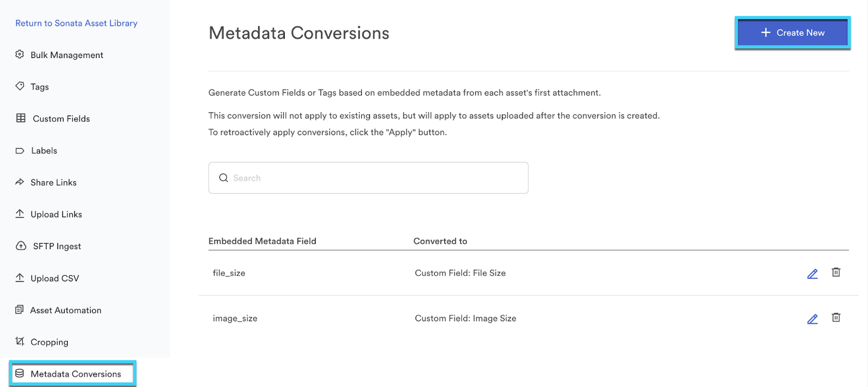Select Metadata Conversions in sidebar
This screenshot has height=387, width=868.
(75, 374)
